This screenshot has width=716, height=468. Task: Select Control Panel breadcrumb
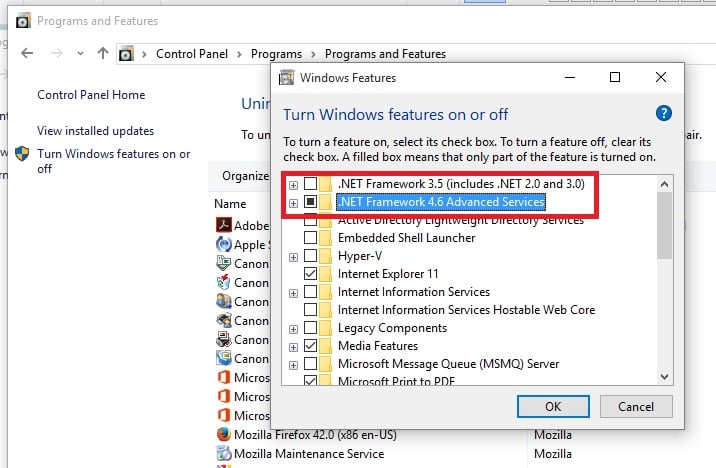pyautogui.click(x=192, y=54)
